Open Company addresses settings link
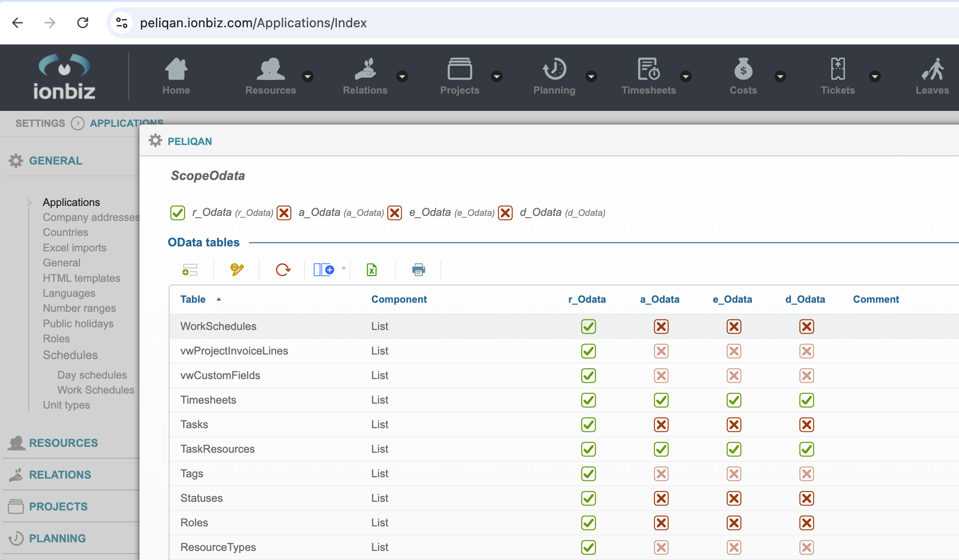 (x=91, y=217)
